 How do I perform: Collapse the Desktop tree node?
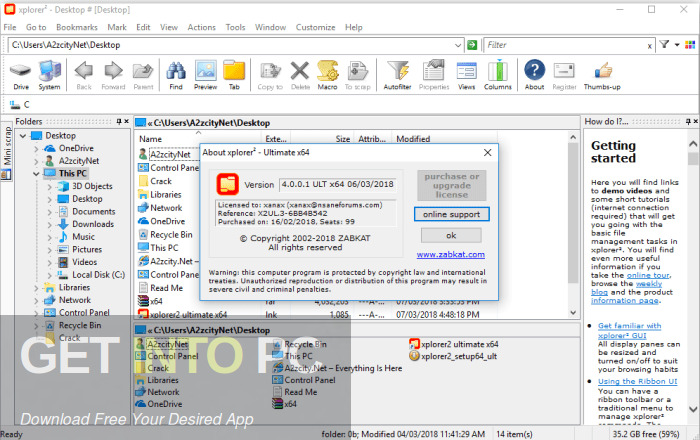point(23,136)
